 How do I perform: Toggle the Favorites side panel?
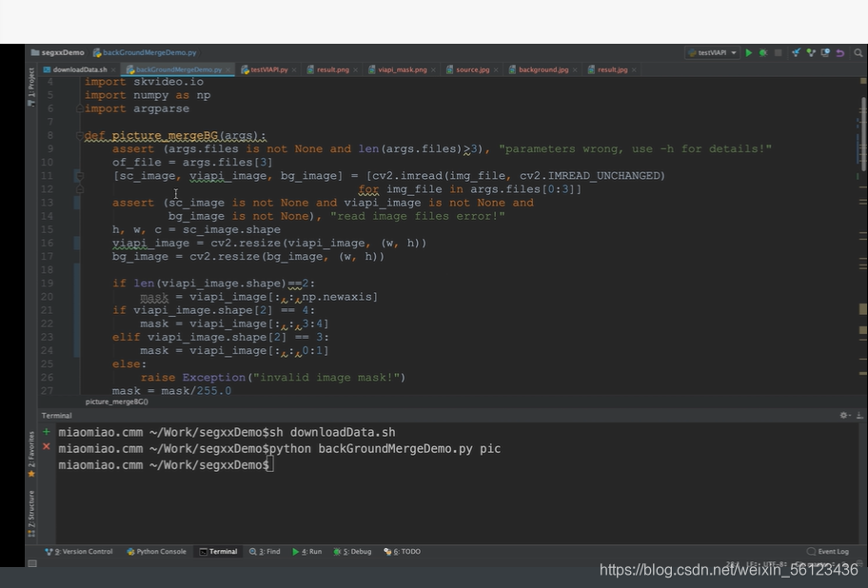[x=31, y=455]
